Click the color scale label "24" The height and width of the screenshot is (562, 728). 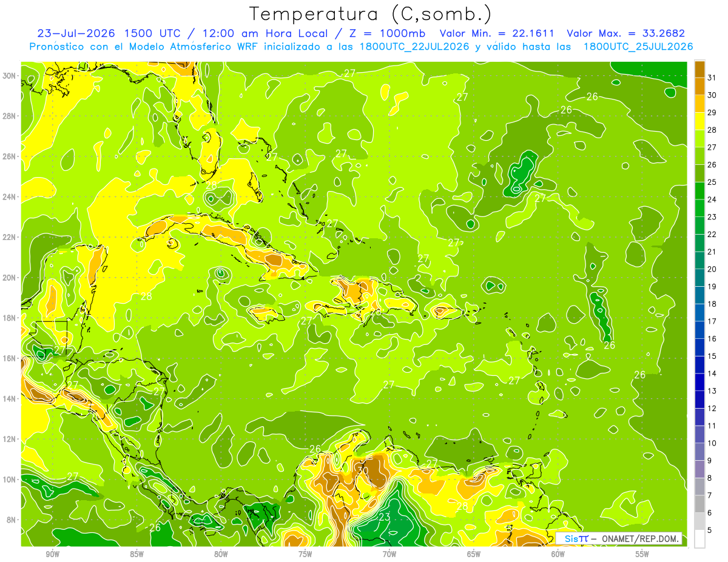point(712,199)
